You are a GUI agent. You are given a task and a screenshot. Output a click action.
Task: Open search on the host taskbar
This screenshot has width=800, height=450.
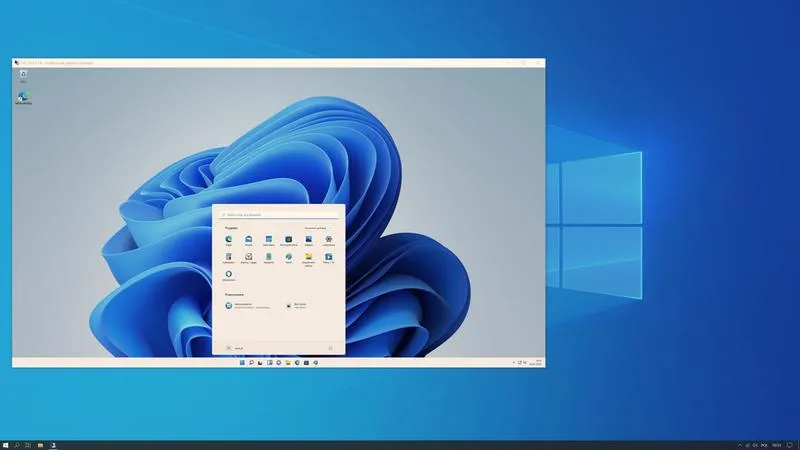[x=17, y=445]
